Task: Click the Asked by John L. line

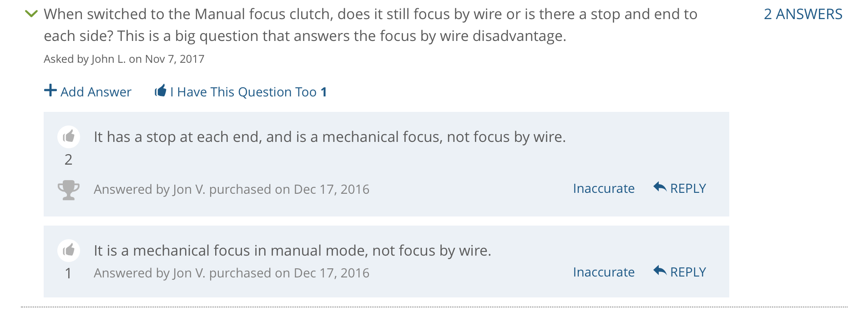Action: [x=124, y=59]
